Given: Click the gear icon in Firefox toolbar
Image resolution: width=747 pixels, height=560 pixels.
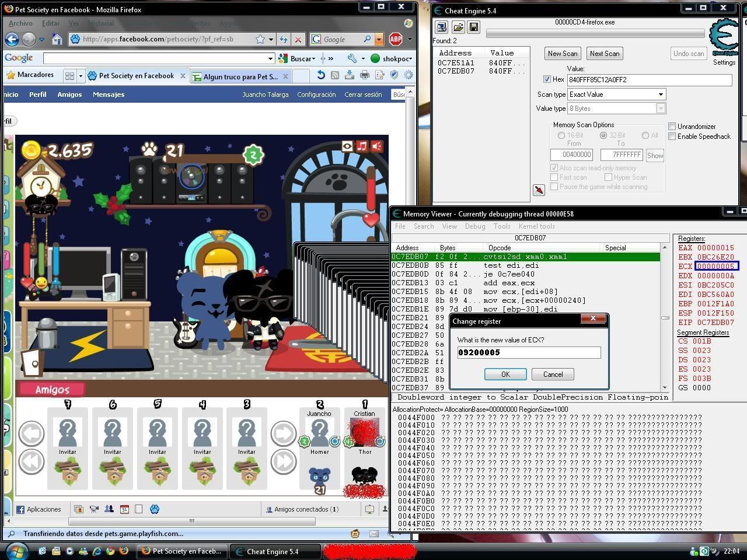Looking at the screenshot, I should (409, 75).
